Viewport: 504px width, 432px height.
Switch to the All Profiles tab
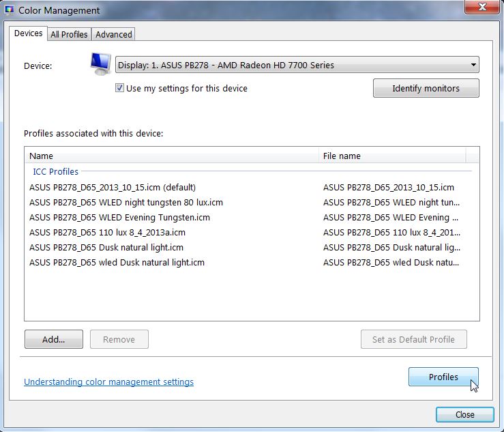(x=69, y=34)
